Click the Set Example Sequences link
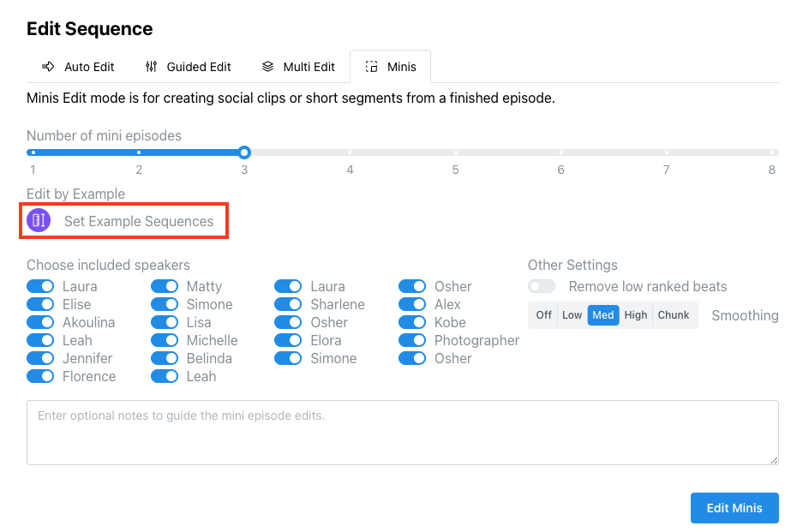The width and height of the screenshot is (809, 532). pyautogui.click(x=139, y=221)
